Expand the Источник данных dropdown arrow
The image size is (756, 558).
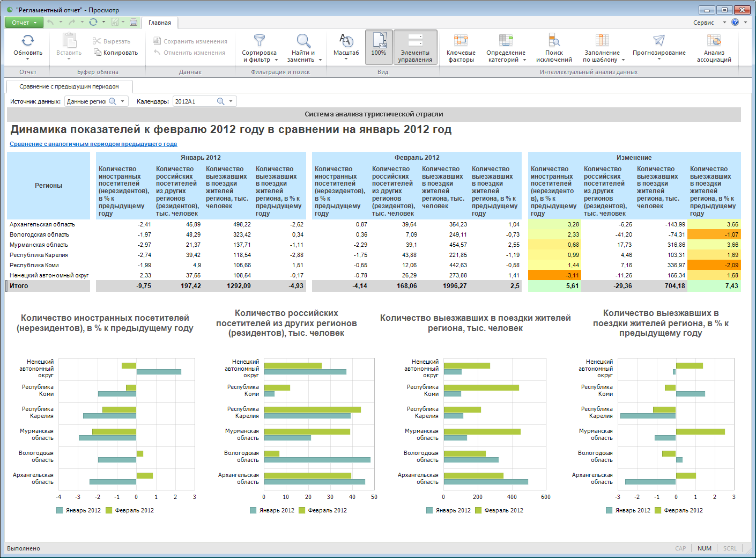pos(123,101)
